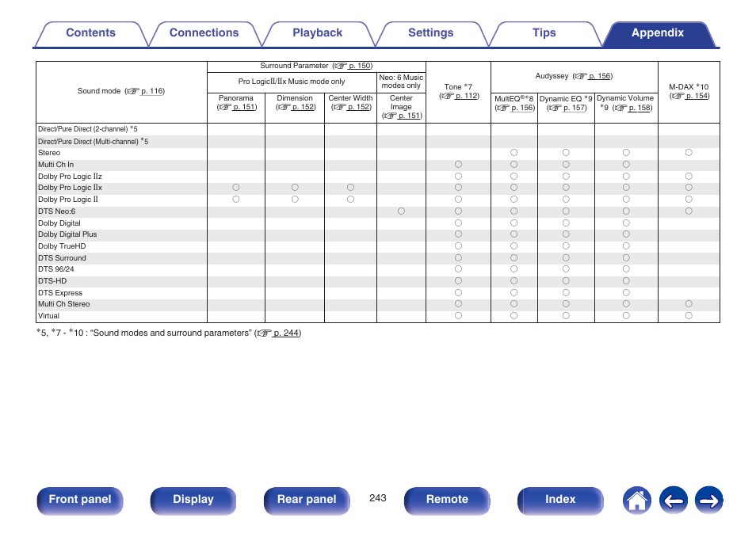The width and height of the screenshot is (756, 533).
Task: Click the "Pro Logic II/IIx Music mode only" header
Action: pos(291,82)
